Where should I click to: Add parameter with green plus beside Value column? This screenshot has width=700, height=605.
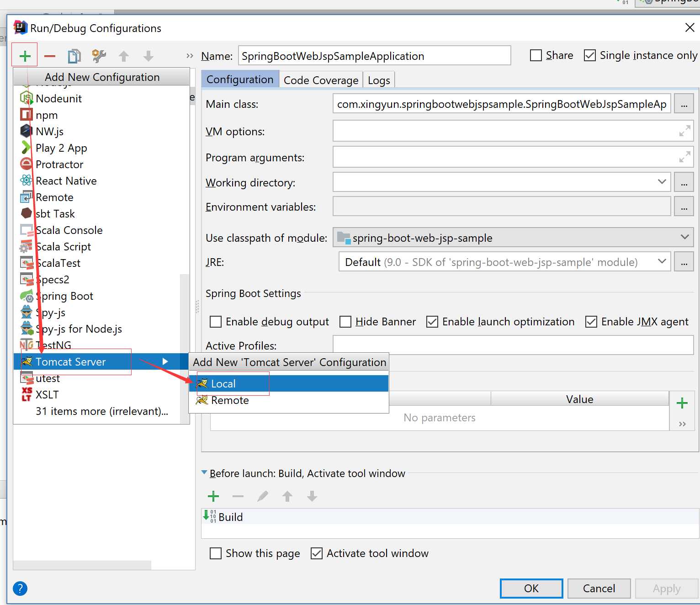(682, 403)
